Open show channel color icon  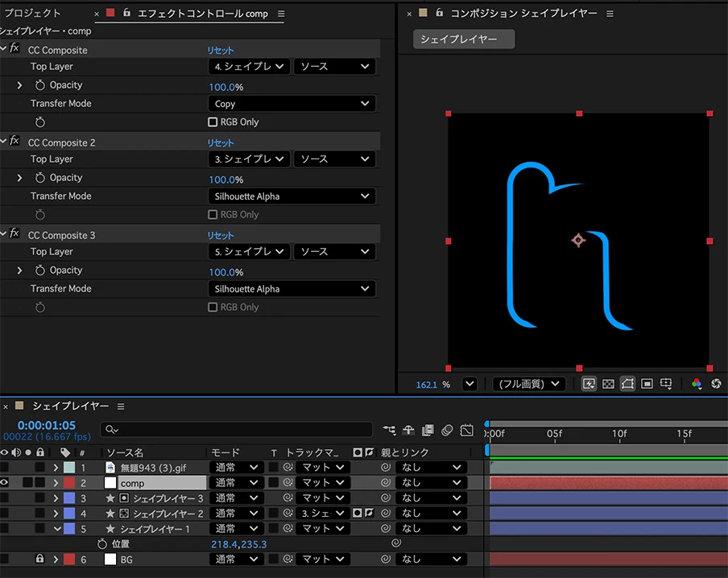697,383
